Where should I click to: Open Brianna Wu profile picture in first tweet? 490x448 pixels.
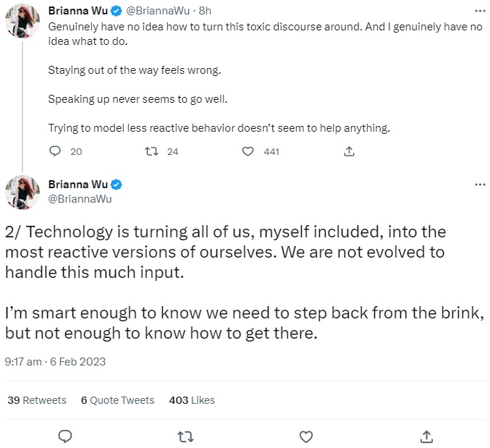tap(22, 20)
